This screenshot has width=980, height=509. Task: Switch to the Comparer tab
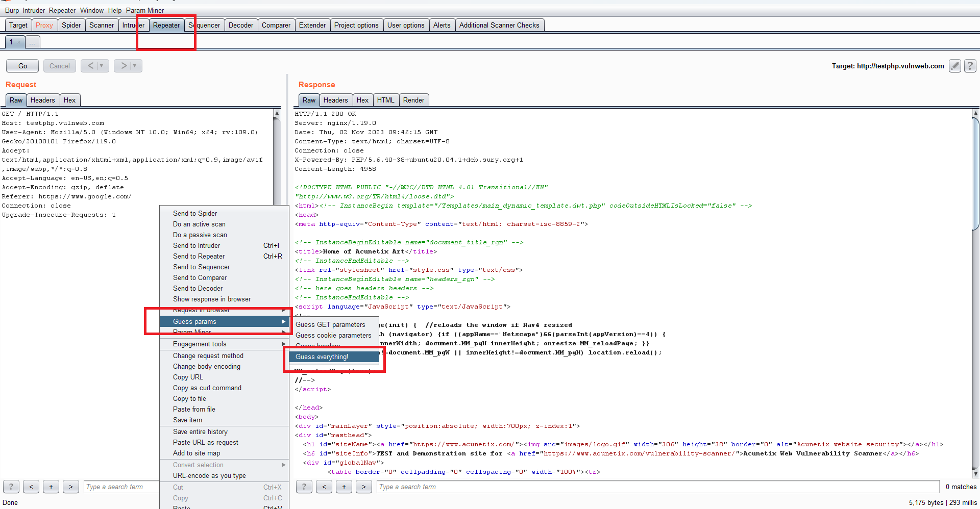(x=276, y=25)
